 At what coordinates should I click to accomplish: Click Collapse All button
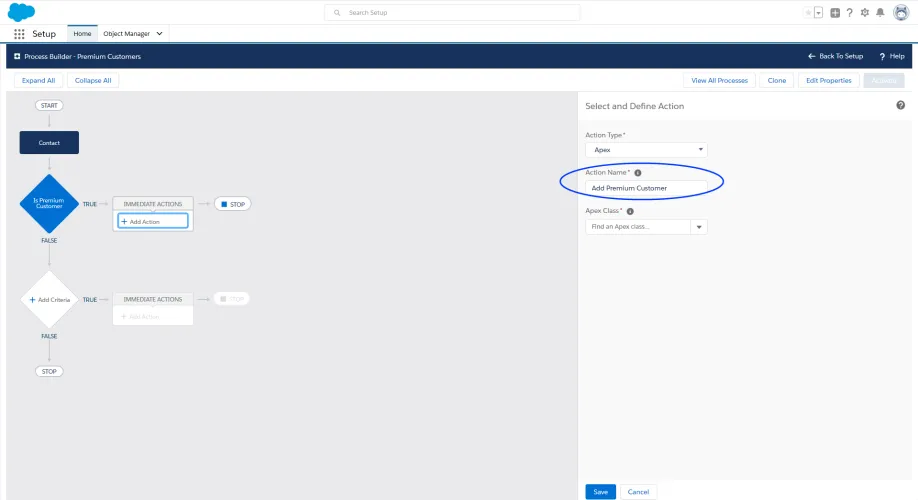(93, 80)
